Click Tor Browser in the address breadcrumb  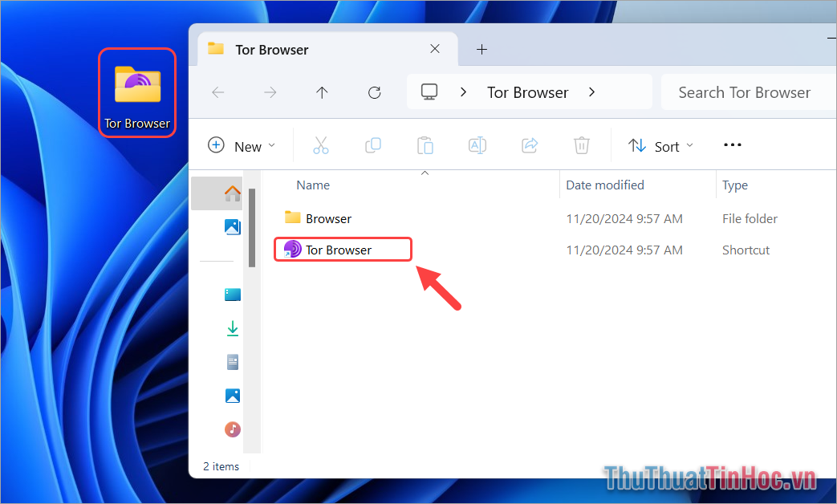coord(527,92)
